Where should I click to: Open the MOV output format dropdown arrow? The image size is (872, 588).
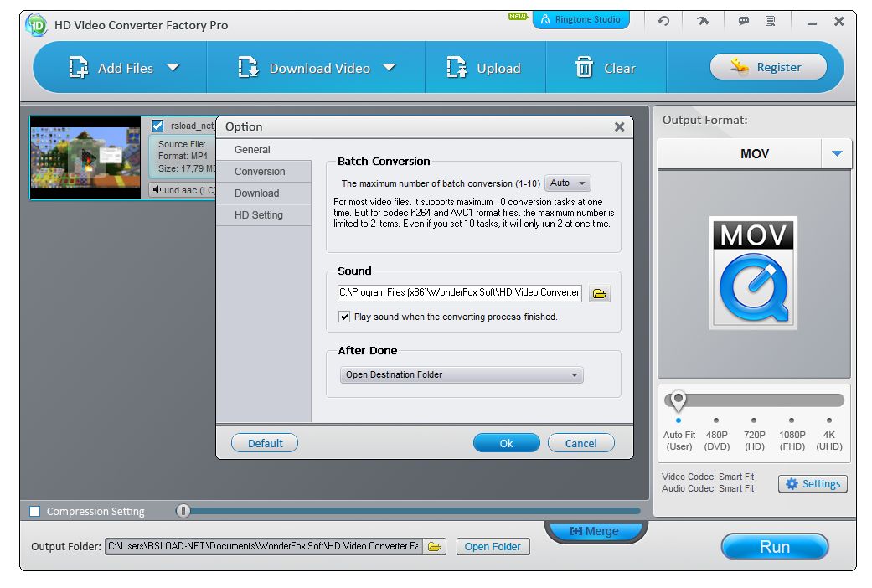click(x=837, y=153)
